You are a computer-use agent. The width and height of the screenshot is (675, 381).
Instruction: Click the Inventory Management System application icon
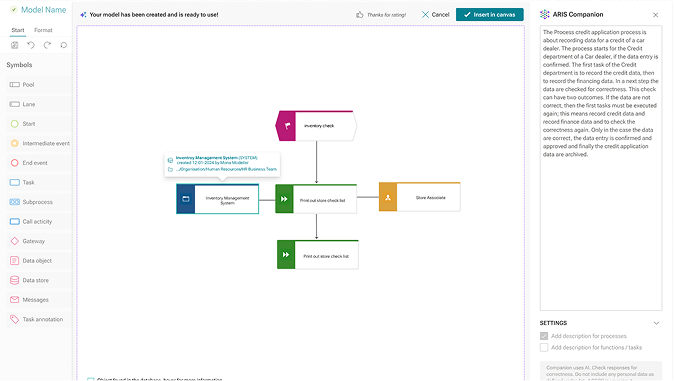click(186, 199)
